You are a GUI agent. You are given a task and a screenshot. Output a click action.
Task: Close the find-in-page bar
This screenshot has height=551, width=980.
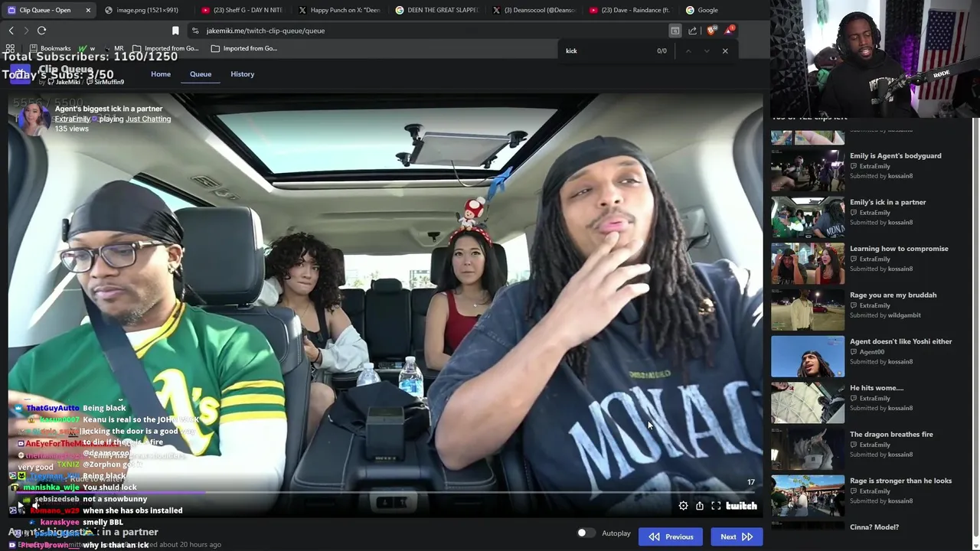[x=725, y=51]
